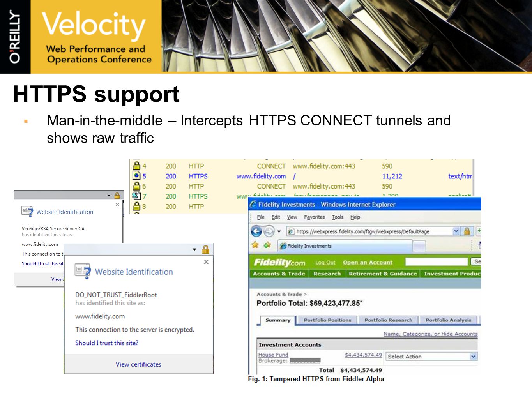This screenshot has width=532, height=399.
Task: Open the View menu in Internet Explorer
Action: click(292, 217)
